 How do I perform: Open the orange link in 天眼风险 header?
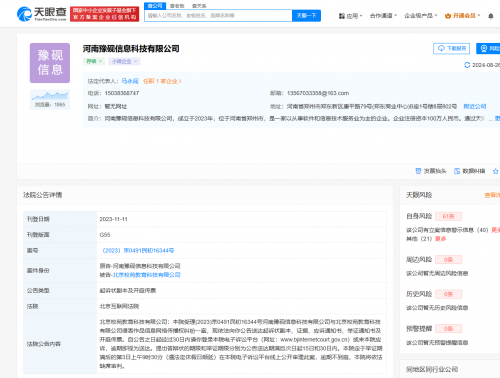point(492,195)
